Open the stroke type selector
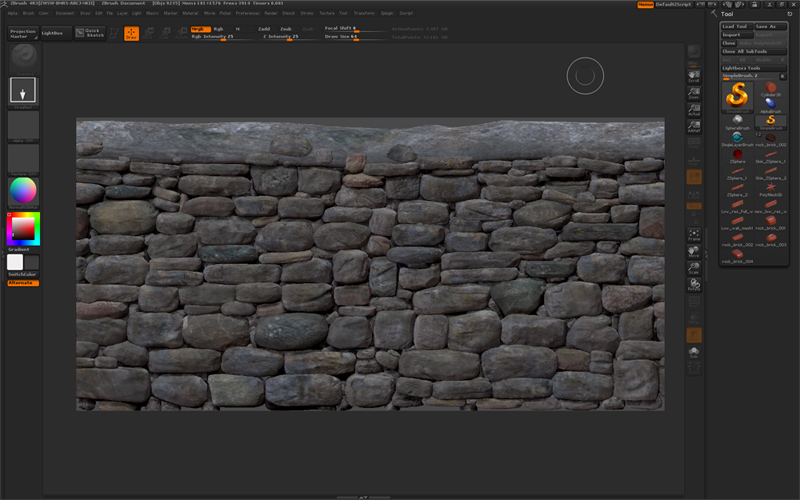The image size is (800, 500). [23, 91]
